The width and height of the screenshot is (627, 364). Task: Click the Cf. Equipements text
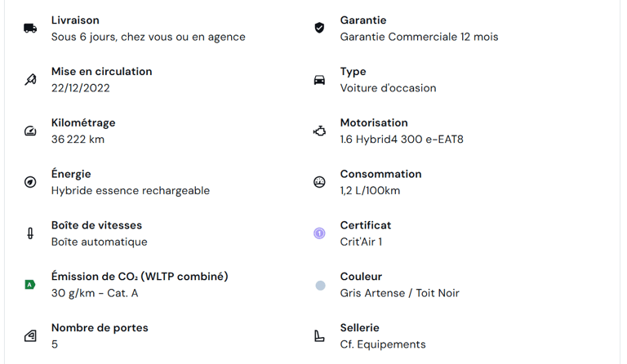[x=382, y=344]
